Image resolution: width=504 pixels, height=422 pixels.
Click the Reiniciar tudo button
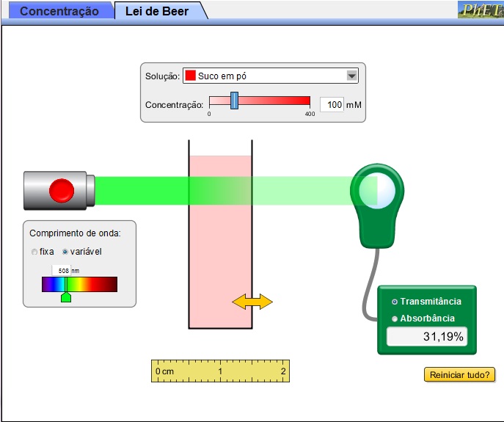click(459, 374)
